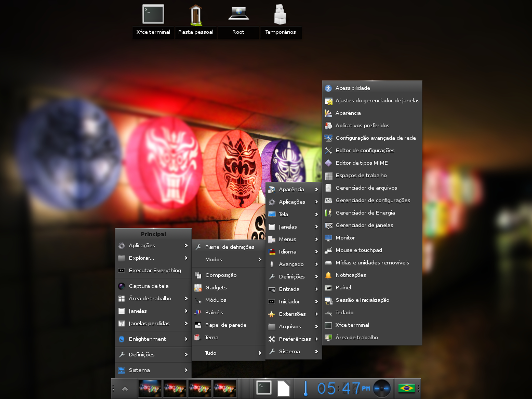Click the Aplicativos preferidos icon

pos(328,126)
